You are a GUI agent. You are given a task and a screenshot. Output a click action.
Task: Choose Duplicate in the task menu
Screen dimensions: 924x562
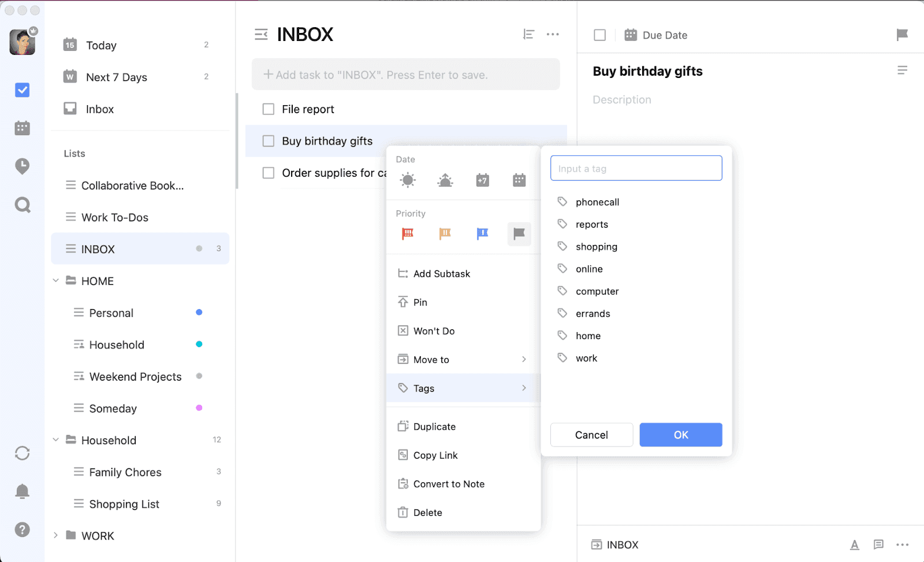pos(434,426)
